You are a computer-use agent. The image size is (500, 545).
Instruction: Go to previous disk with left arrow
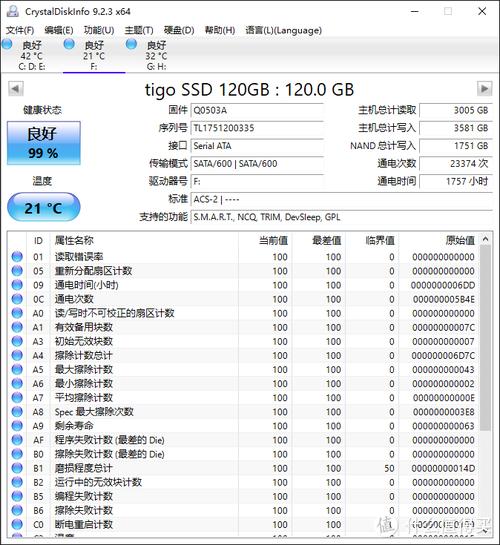click(x=16, y=89)
